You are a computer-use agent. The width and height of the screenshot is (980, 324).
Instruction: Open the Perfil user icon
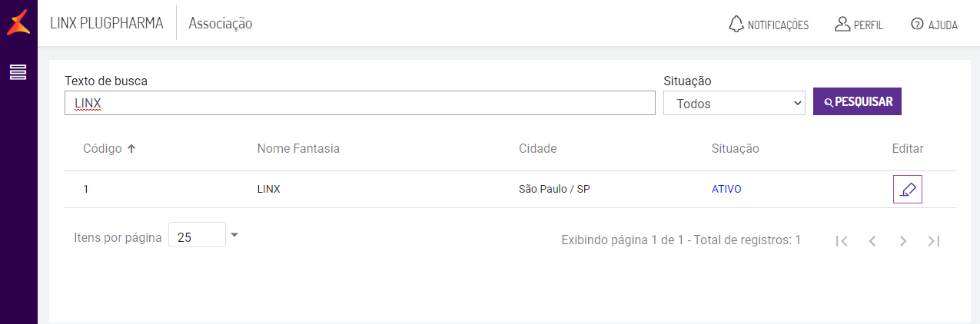[842, 24]
